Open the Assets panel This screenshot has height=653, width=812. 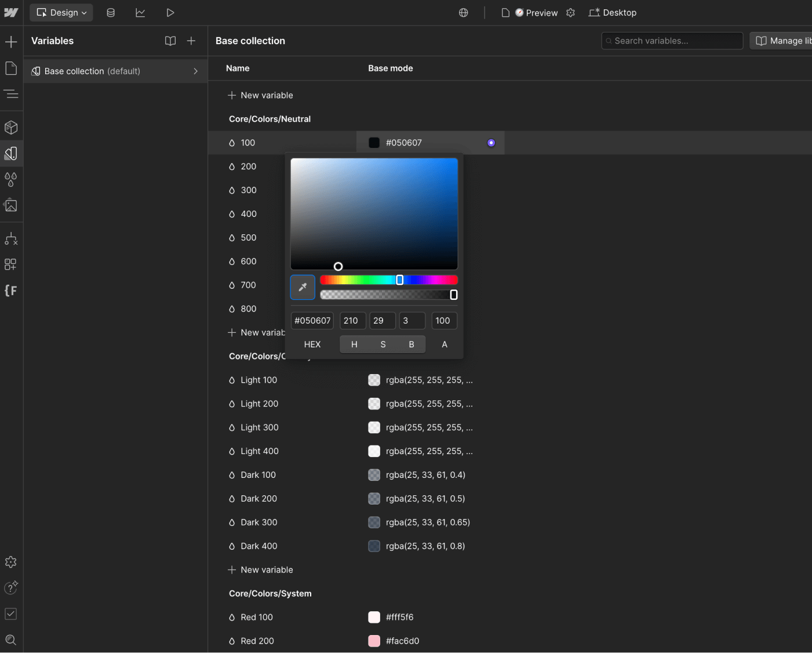11,205
